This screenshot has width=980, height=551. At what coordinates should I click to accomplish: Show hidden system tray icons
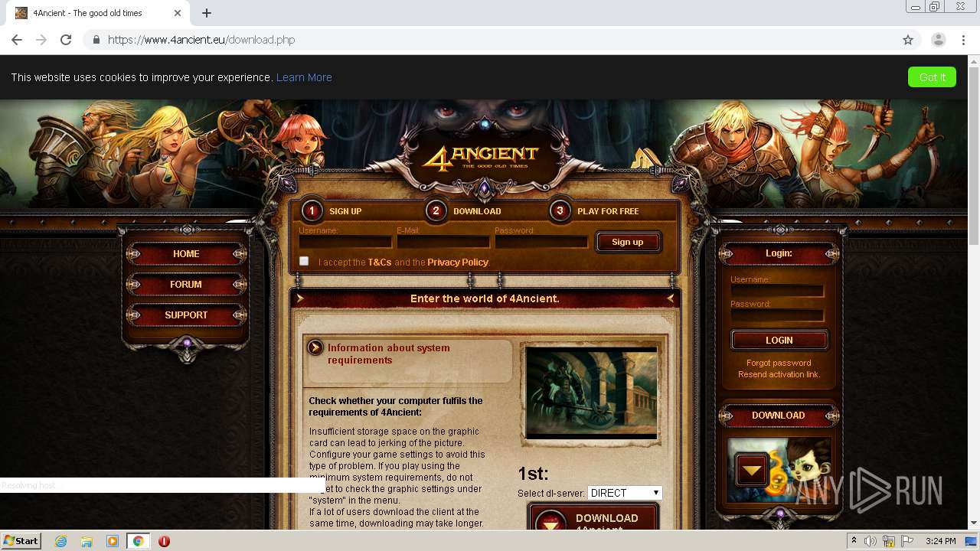pos(854,541)
